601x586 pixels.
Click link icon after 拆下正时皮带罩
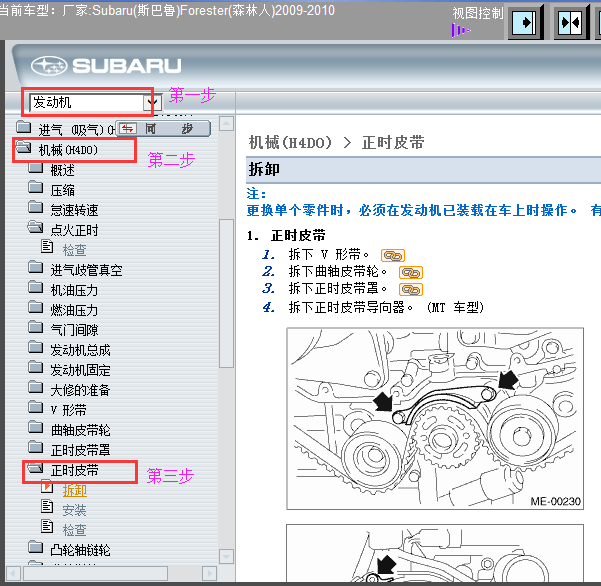click(411, 289)
